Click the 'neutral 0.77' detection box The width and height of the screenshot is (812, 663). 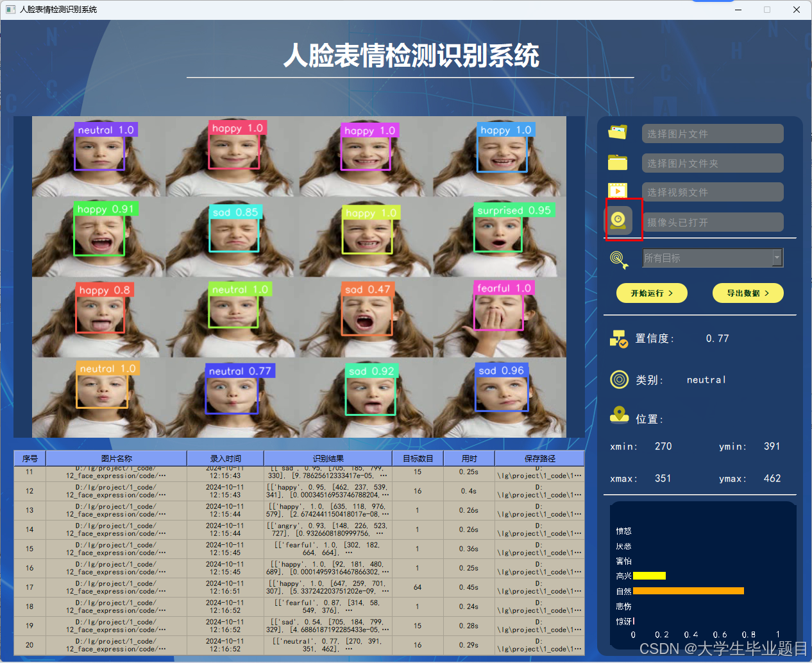coord(232,395)
